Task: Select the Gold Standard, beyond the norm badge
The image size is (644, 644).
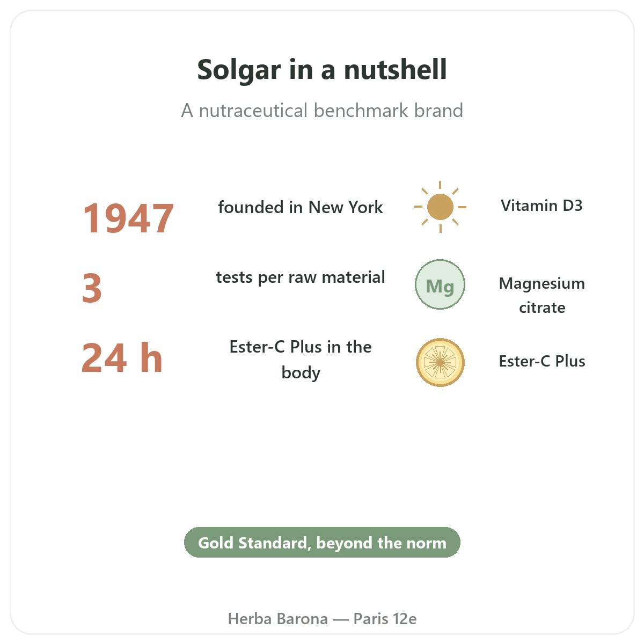Action: pyautogui.click(x=322, y=543)
